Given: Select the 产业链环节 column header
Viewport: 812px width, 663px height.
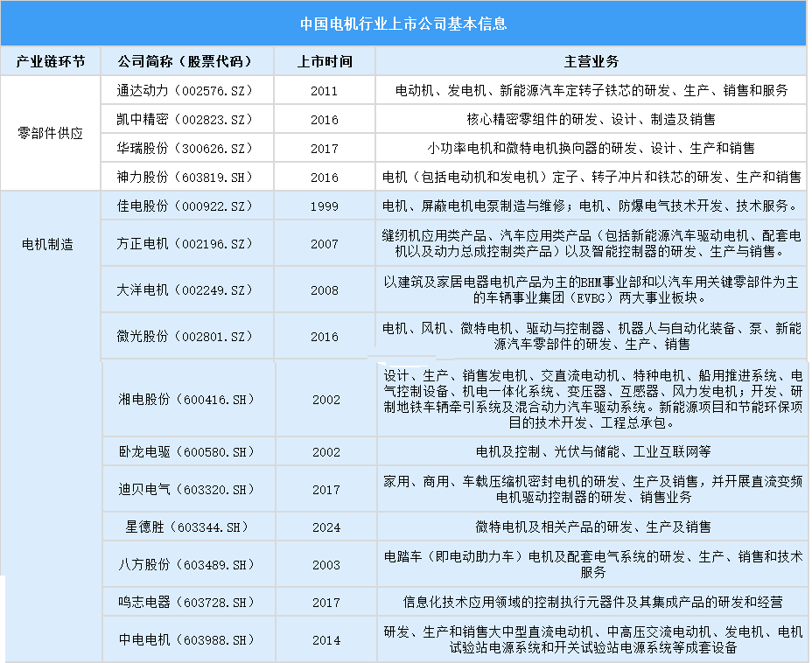Looking at the screenshot, I should (50, 62).
